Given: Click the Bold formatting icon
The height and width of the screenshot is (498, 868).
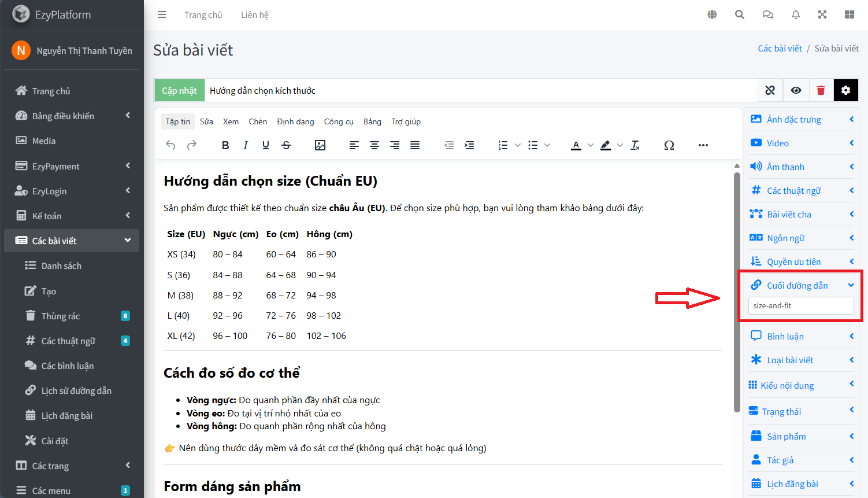Looking at the screenshot, I should [225, 145].
